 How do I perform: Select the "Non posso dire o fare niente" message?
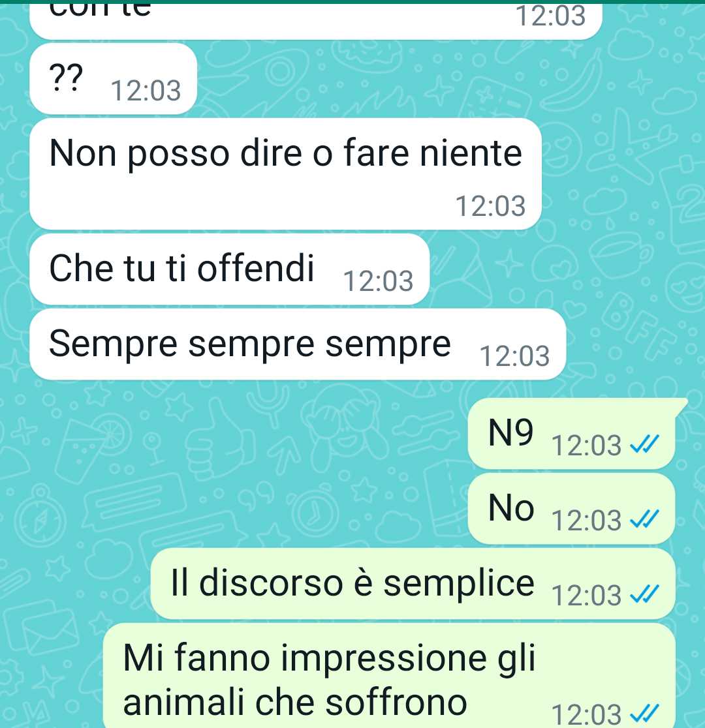pos(286,174)
